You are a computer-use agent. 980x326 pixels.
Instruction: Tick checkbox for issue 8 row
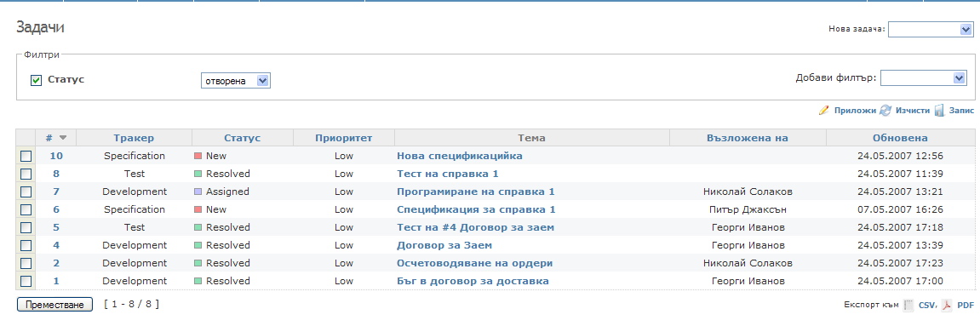pyautogui.click(x=26, y=174)
